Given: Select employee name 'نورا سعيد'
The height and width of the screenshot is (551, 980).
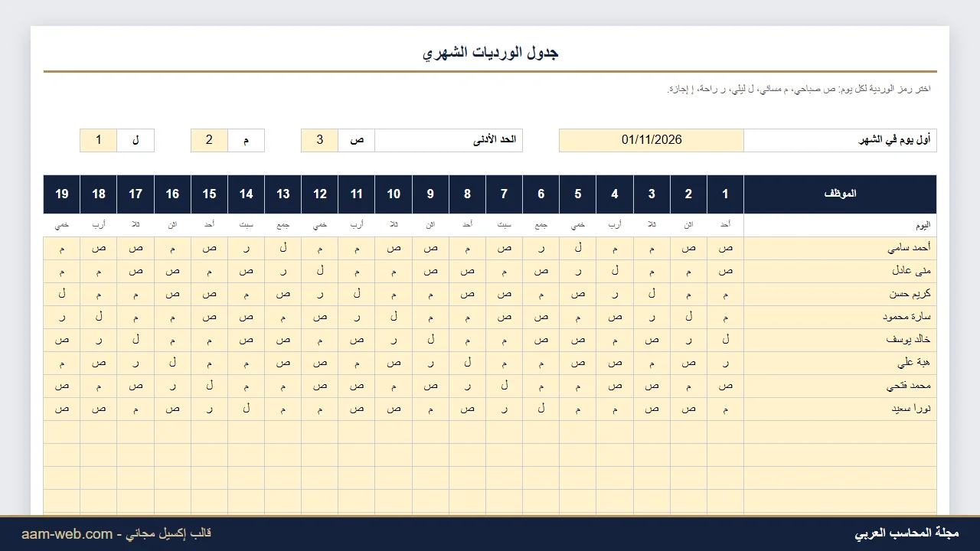Looking at the screenshot, I should tap(840, 409).
